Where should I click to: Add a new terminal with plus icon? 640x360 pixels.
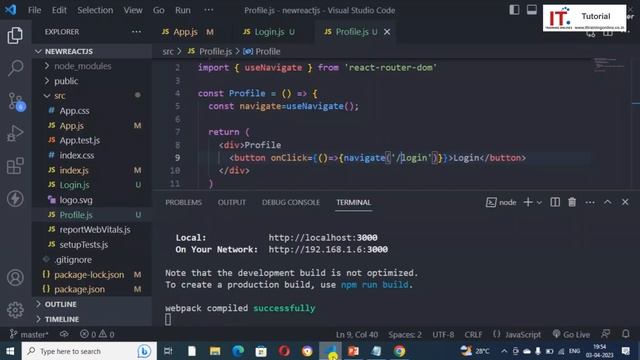[x=528, y=202]
